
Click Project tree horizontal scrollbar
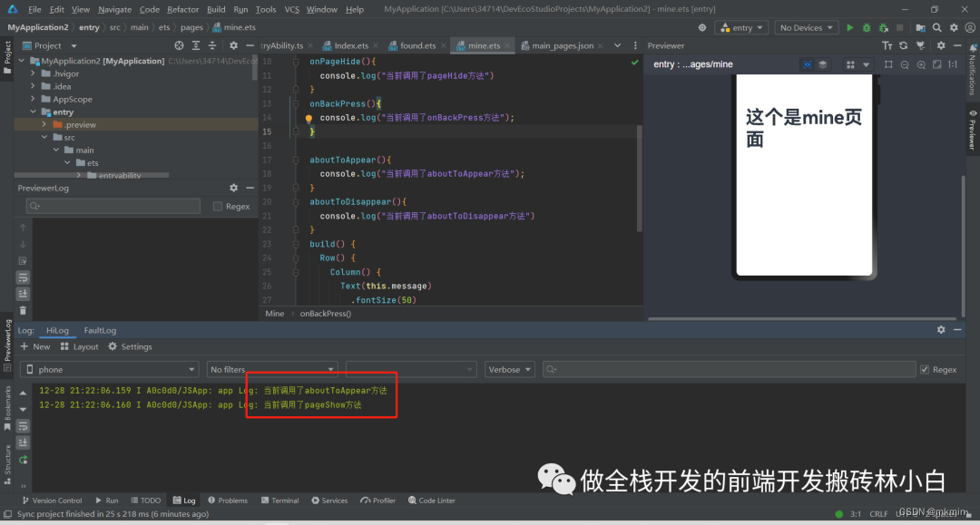point(92,175)
